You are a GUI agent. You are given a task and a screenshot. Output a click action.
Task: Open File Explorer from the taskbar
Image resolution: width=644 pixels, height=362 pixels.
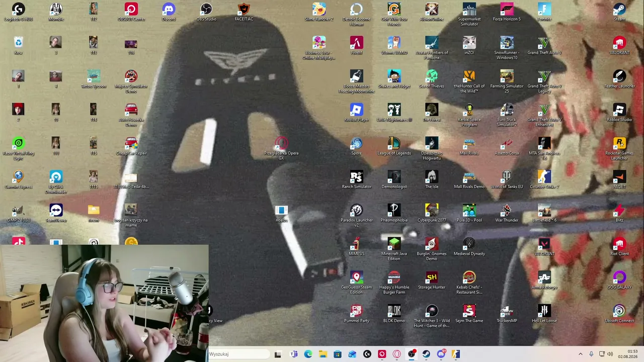323,354
